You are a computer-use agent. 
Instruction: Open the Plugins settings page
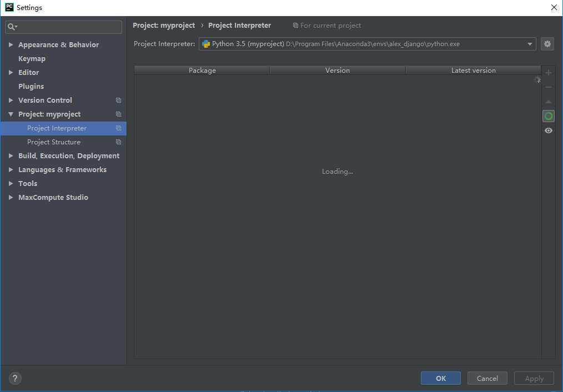pos(31,87)
